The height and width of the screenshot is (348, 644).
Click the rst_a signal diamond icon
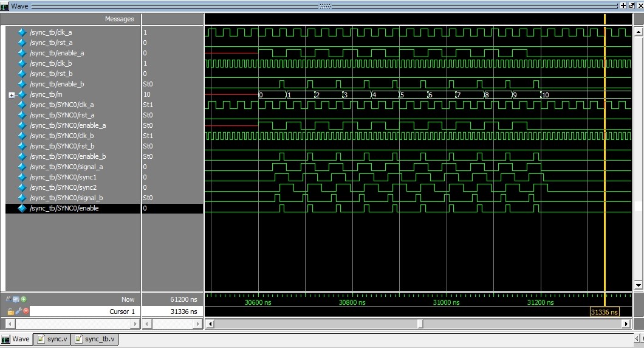[22, 43]
